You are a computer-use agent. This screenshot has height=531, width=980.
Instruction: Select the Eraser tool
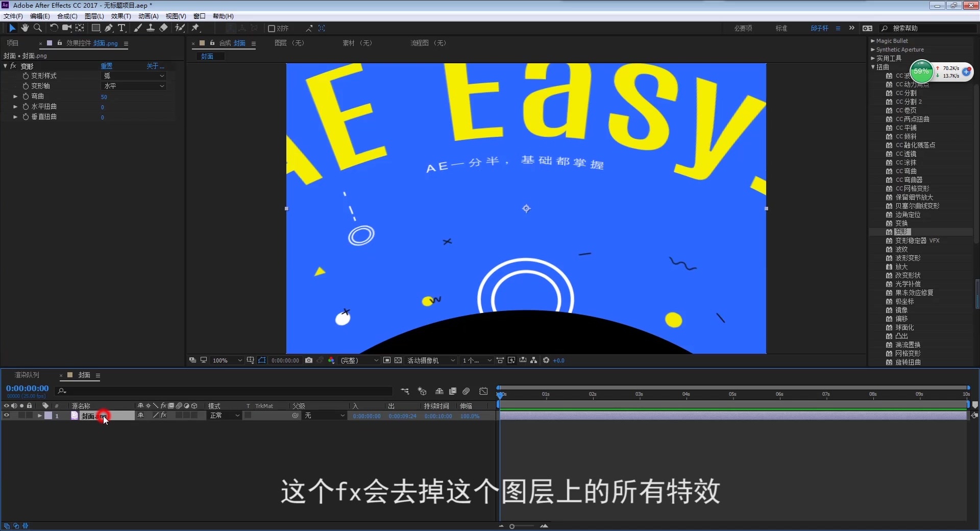click(163, 28)
